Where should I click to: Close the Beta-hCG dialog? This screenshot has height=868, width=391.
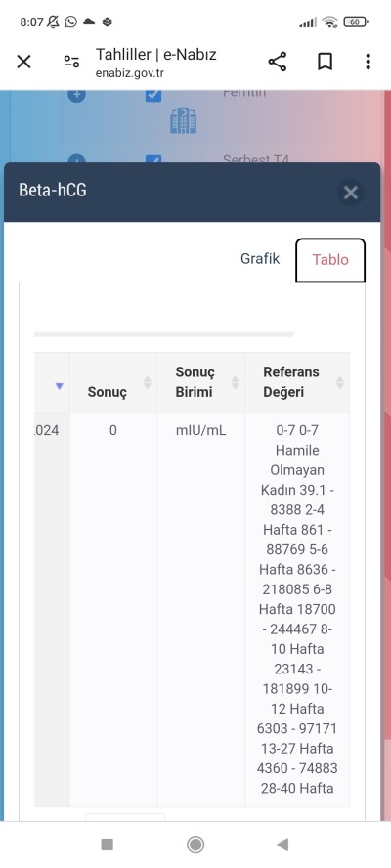[351, 193]
